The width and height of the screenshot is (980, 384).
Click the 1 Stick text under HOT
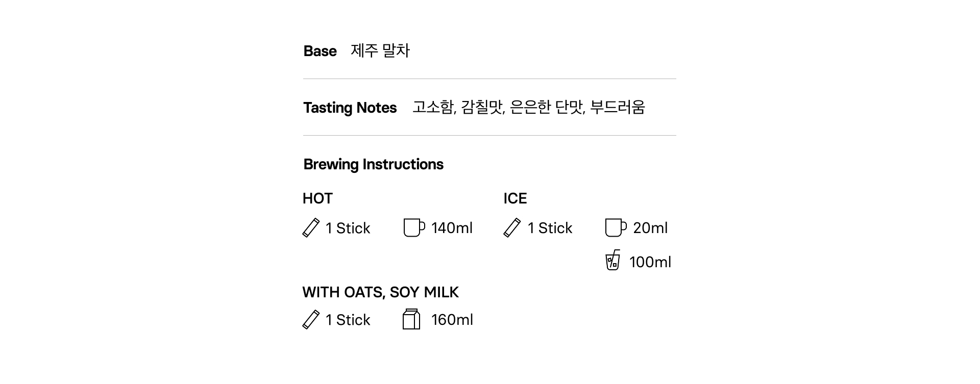(348, 228)
